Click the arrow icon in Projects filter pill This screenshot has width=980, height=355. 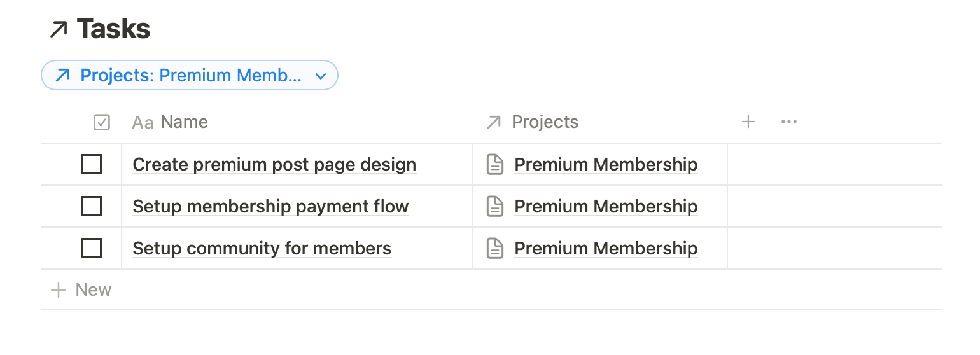point(62,76)
